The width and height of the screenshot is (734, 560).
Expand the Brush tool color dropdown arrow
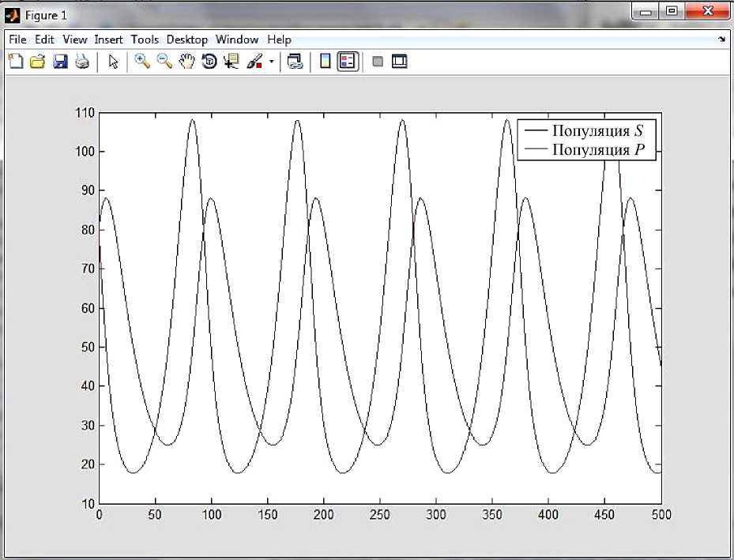click(x=272, y=62)
